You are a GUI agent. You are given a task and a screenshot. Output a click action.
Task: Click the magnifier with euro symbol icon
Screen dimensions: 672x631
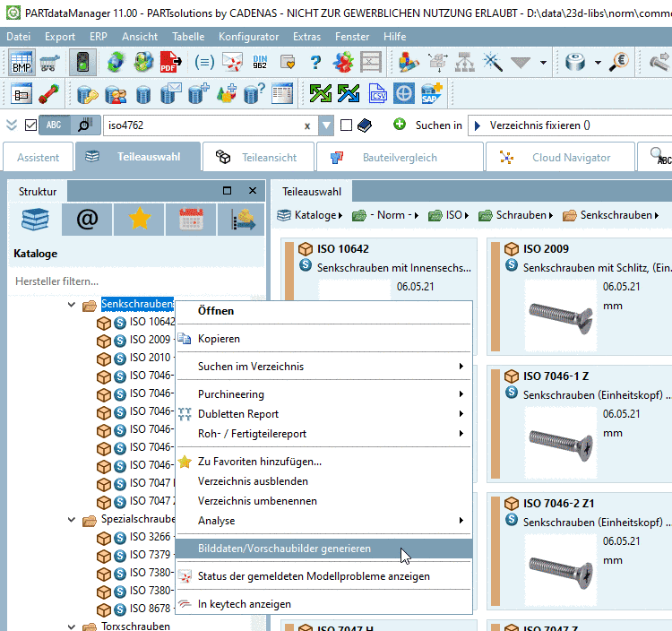(x=619, y=63)
